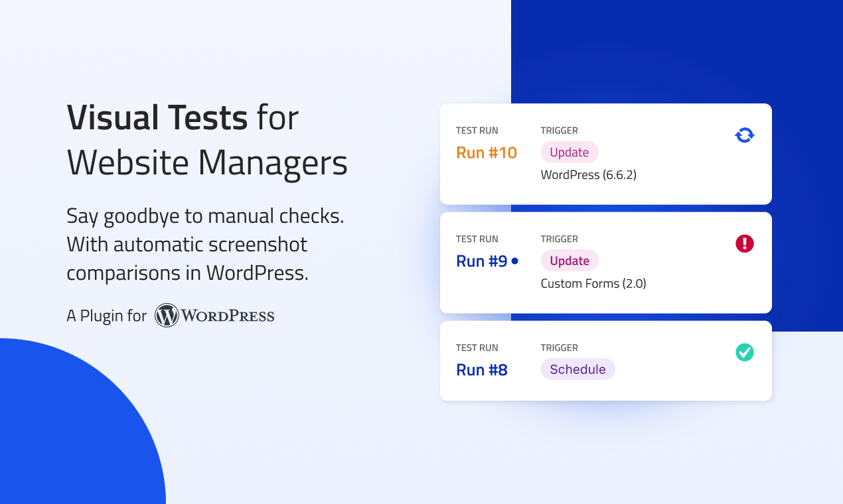Click the green checkmark icon on Run #8
This screenshot has width=843, height=504.
click(x=745, y=352)
